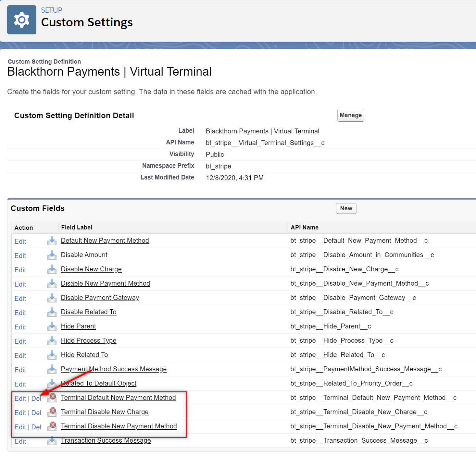The height and width of the screenshot is (455, 476).
Task: Open Default New Payment Method field label
Action: (x=105, y=240)
